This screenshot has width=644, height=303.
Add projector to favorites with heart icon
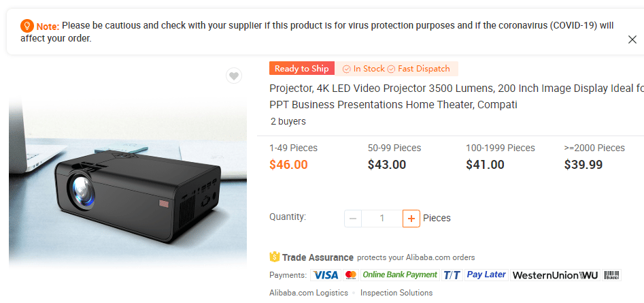pyautogui.click(x=234, y=76)
